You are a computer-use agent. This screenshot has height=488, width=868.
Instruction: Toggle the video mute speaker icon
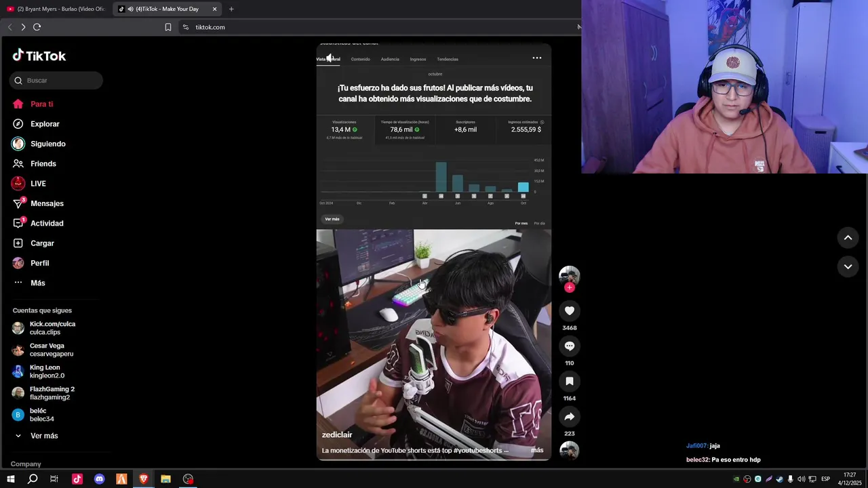330,58
